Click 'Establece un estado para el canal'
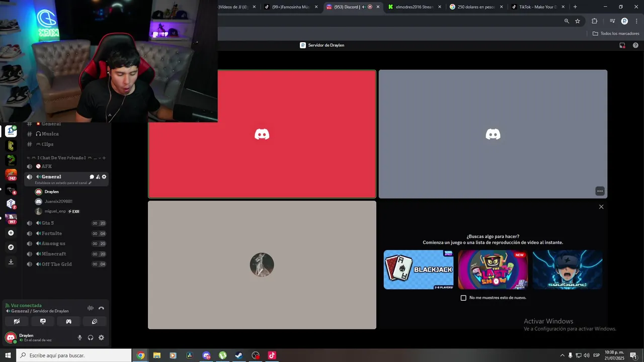The width and height of the screenshot is (644, 362). click(63, 183)
